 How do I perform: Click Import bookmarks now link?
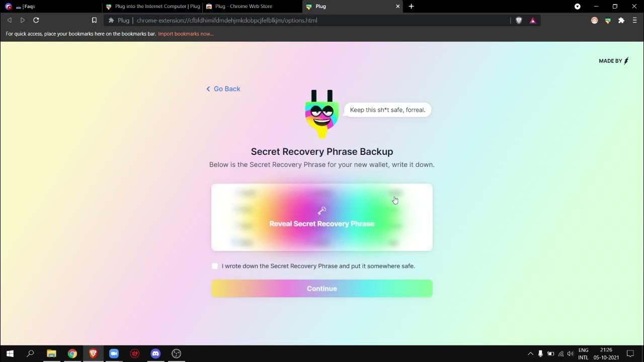point(186,34)
